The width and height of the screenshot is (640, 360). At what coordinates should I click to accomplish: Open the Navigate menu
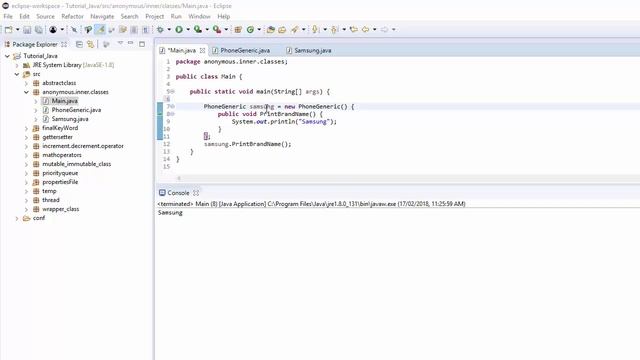(x=102, y=16)
